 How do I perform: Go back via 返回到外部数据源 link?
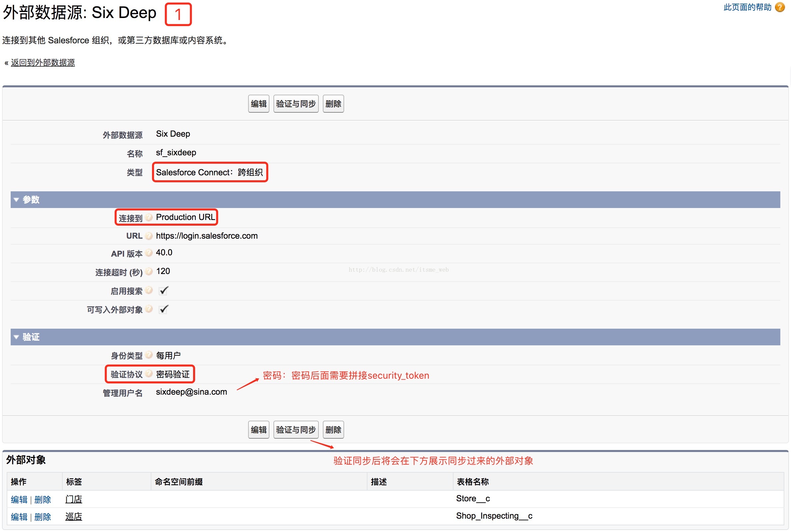(x=43, y=63)
